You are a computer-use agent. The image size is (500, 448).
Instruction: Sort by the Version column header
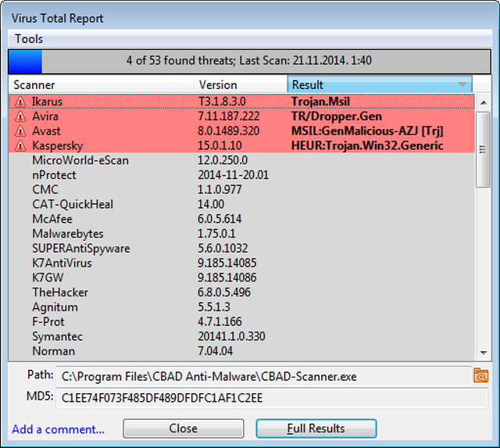tap(241, 85)
